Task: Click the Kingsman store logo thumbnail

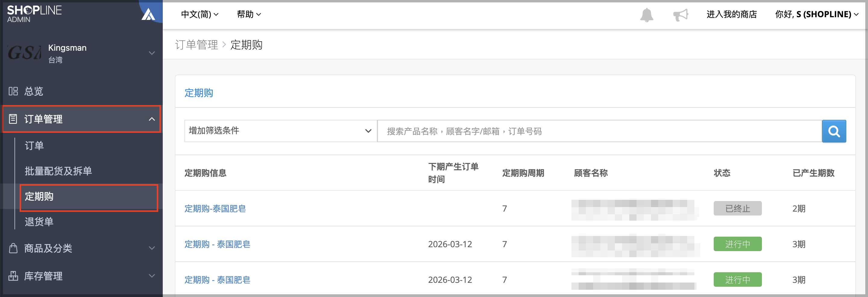Action: tap(24, 53)
